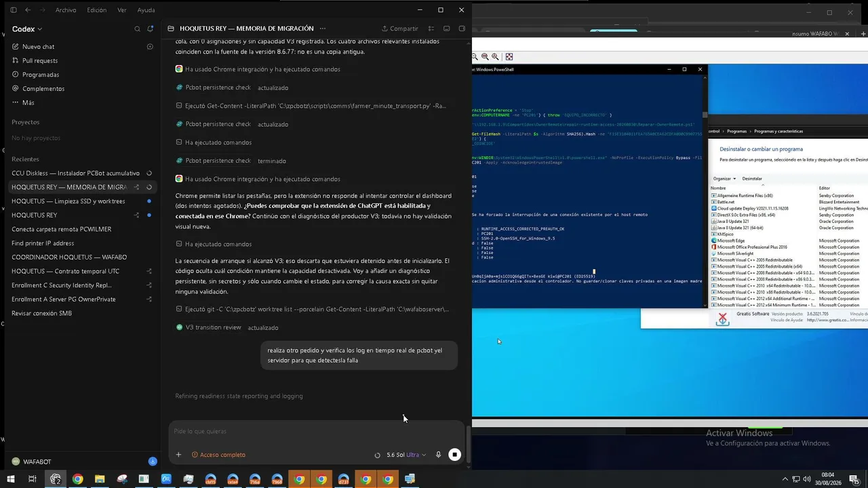Stop the running response
Viewport: 868px width, 488px height.
(x=455, y=455)
